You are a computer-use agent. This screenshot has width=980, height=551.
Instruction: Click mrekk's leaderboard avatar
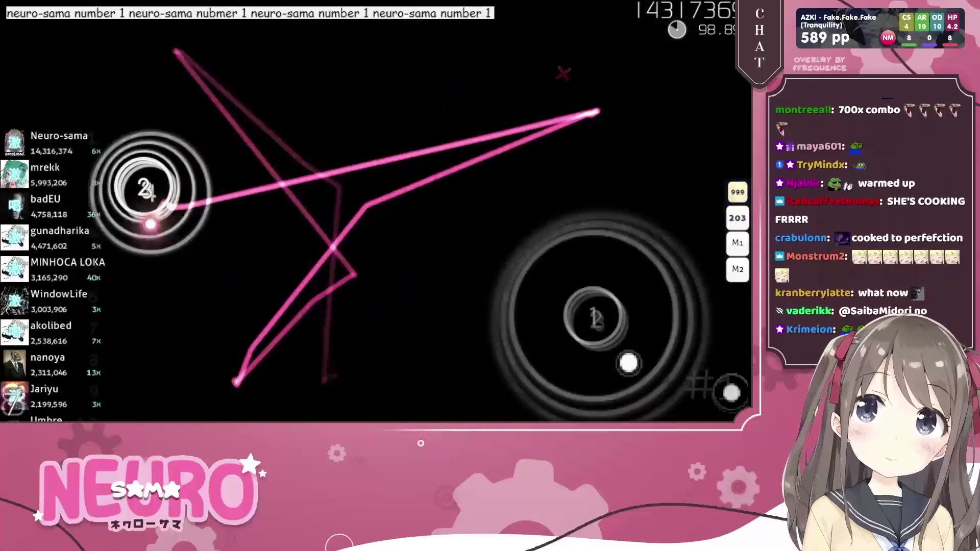coord(14,174)
